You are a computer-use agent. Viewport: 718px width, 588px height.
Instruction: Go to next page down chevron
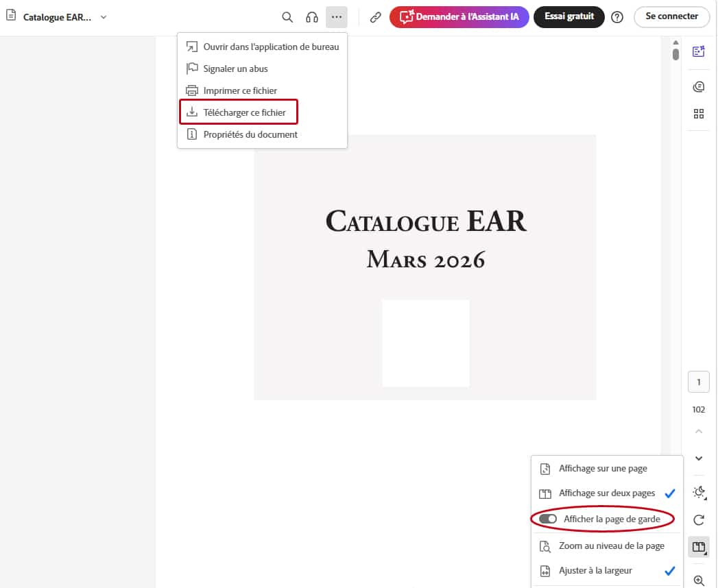[699, 458]
